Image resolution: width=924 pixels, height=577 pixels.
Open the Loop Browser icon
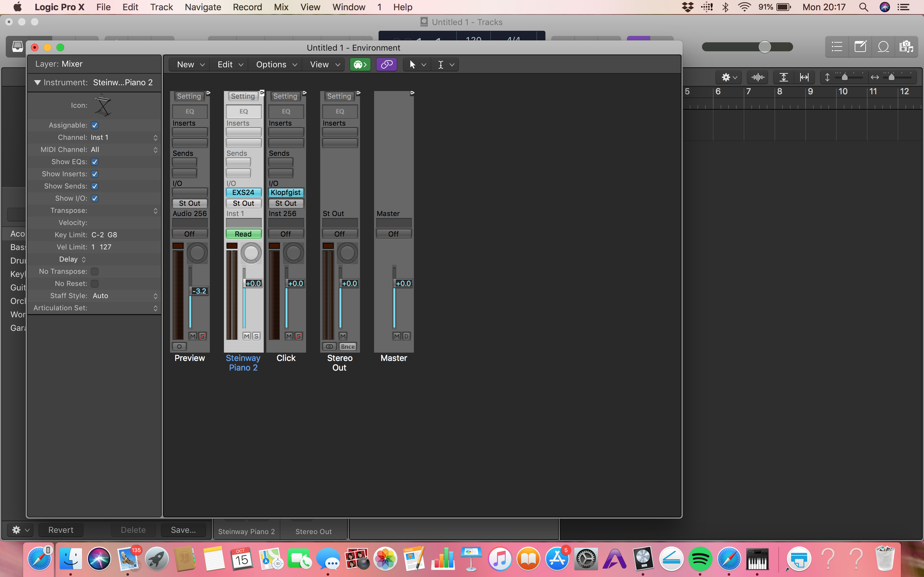(883, 47)
